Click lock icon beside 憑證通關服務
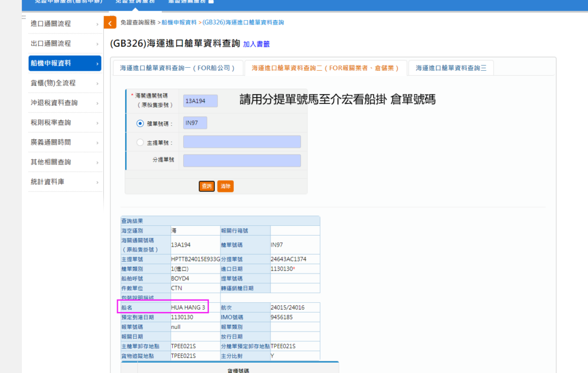 tap(211, 2)
